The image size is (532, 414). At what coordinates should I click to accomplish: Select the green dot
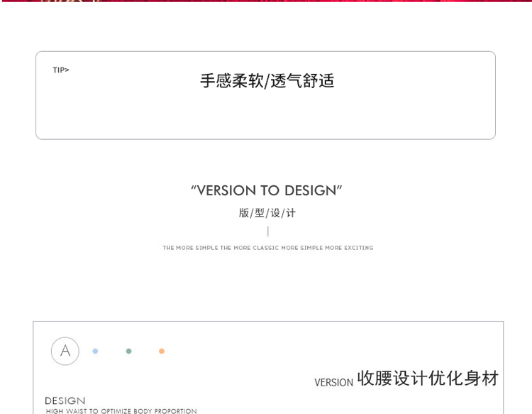coord(128,351)
